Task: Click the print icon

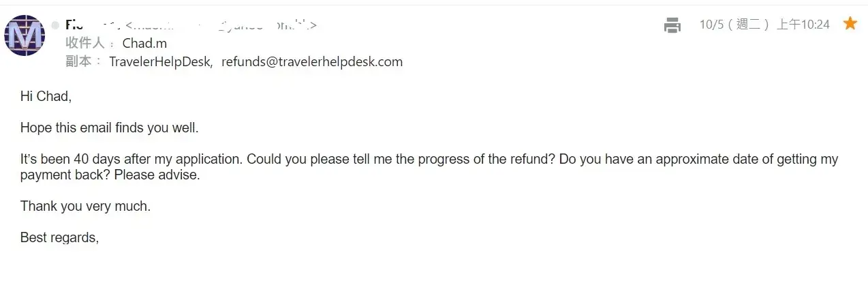Action: pos(672,25)
